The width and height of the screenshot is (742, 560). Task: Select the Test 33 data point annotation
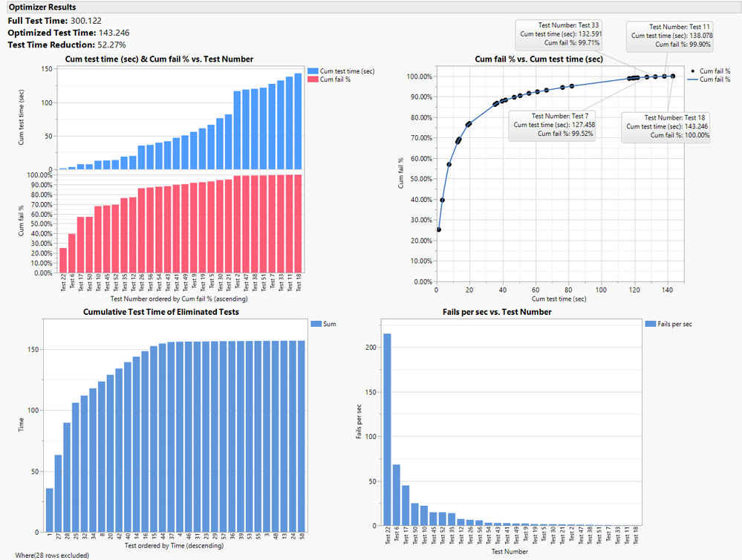pos(559,33)
